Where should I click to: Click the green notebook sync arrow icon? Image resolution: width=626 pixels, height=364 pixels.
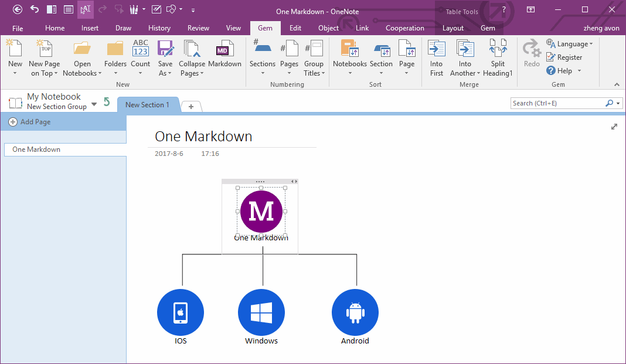tap(107, 102)
